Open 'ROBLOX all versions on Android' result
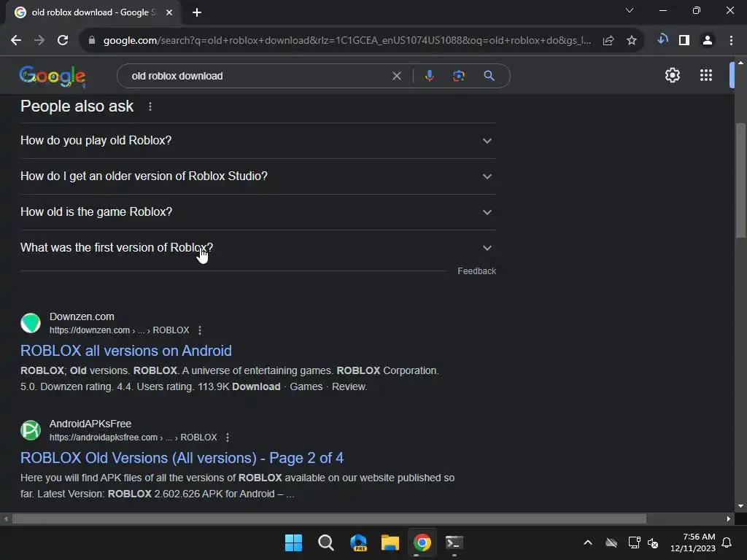 coord(125,351)
